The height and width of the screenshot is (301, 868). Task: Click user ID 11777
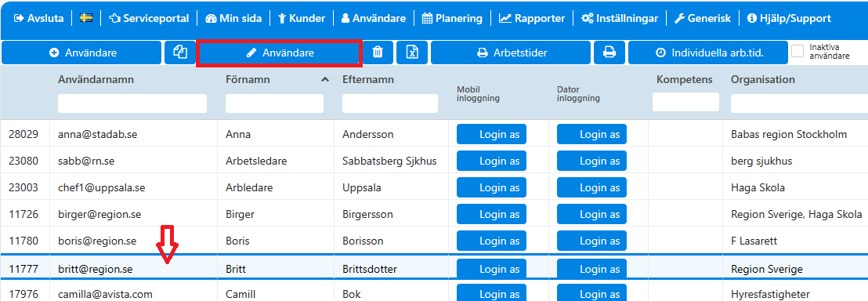tap(24, 270)
